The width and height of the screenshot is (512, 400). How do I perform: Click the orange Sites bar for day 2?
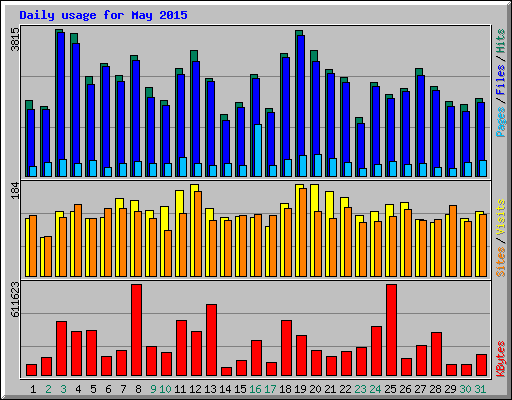(x=48, y=256)
